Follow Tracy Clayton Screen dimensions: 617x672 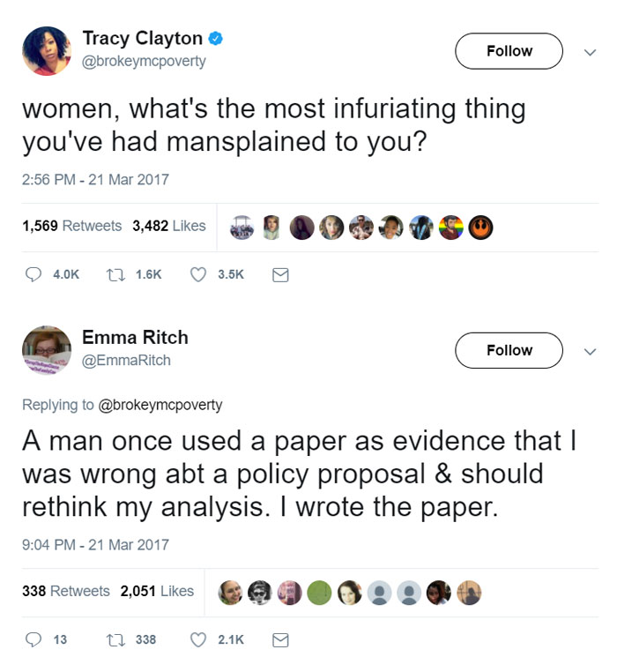509,51
